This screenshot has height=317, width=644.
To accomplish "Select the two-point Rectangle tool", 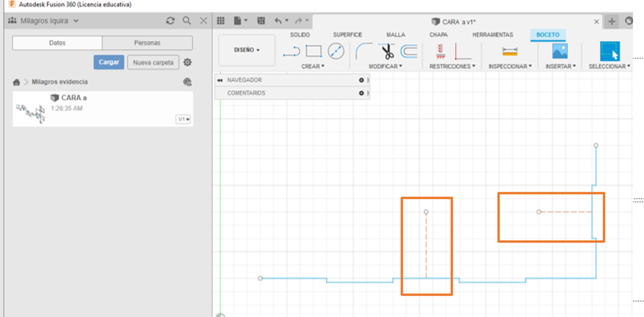I will pos(314,51).
